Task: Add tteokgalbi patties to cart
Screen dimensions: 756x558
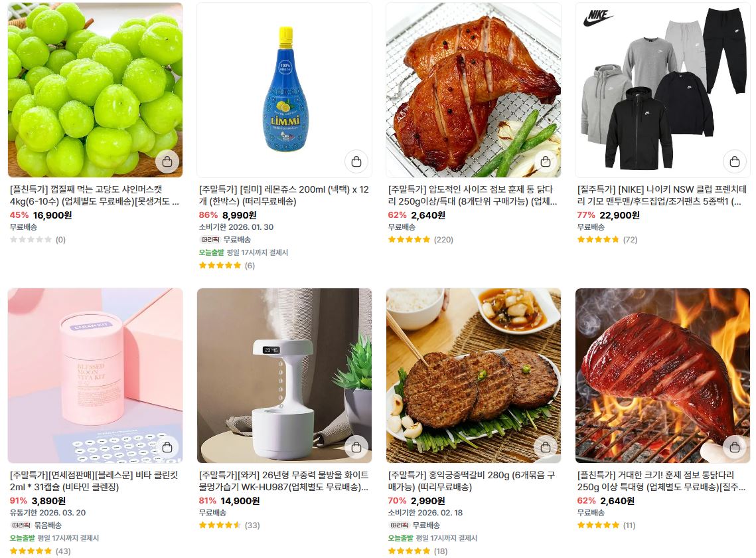Action: 546,448
